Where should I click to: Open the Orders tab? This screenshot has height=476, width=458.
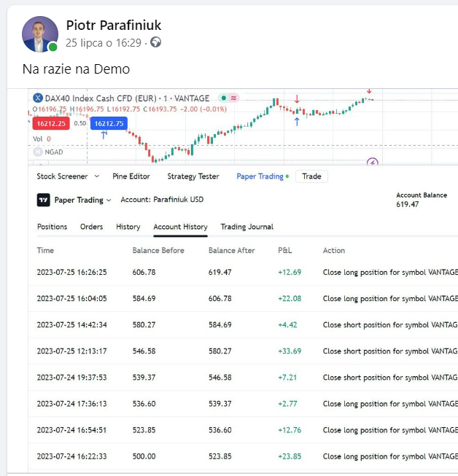[91, 227]
